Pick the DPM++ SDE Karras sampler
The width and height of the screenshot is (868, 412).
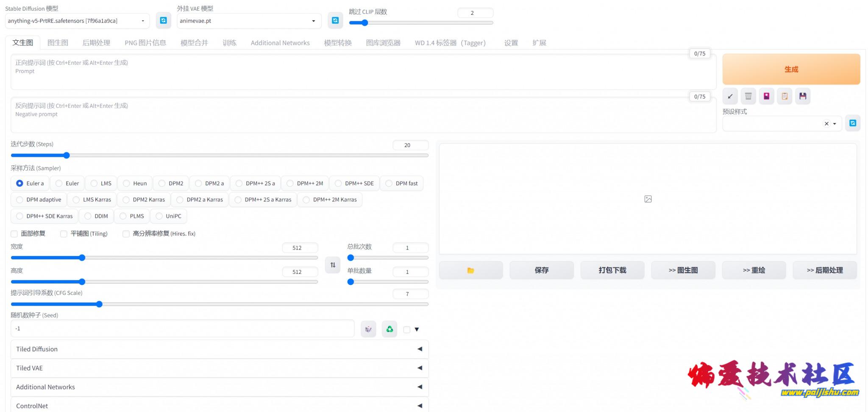(x=45, y=216)
